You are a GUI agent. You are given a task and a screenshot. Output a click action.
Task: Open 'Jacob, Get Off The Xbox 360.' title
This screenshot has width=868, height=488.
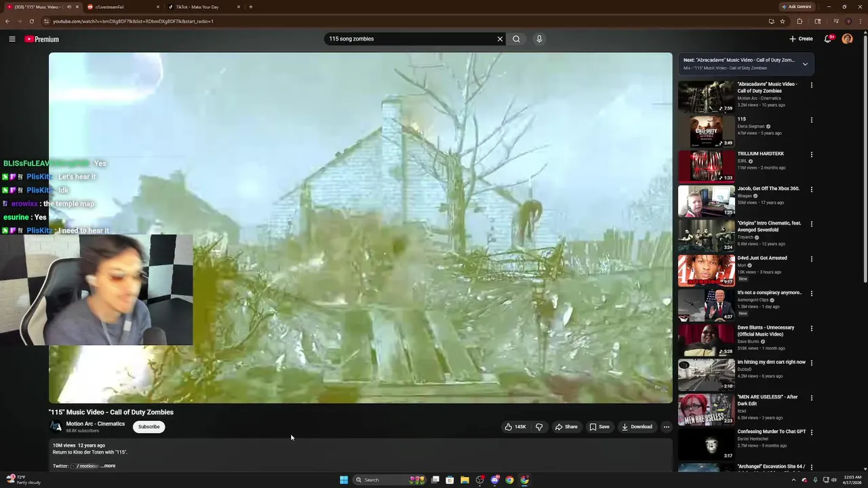click(768, 188)
